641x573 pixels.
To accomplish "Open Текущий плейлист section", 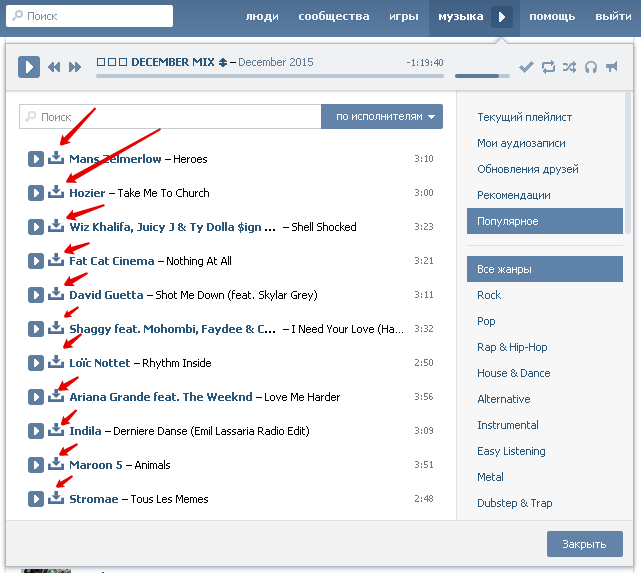I will tap(524, 117).
